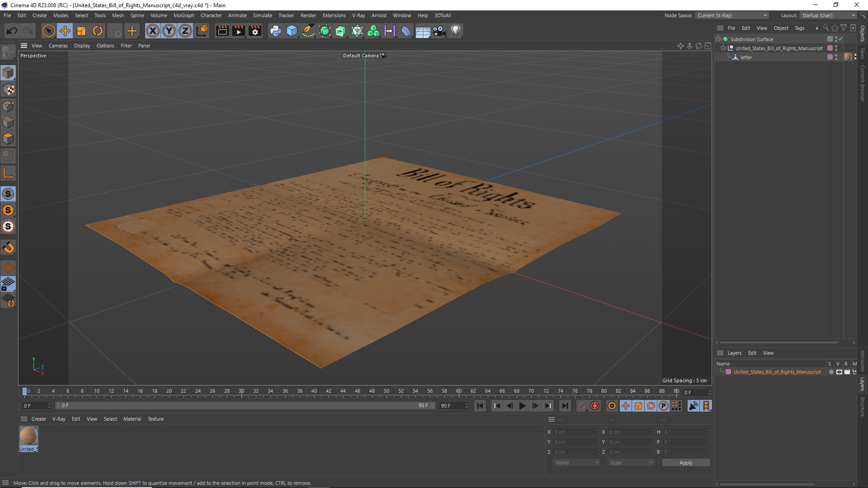Image resolution: width=868 pixels, height=488 pixels.
Task: Open Edit Render Settings
Action: (x=255, y=31)
